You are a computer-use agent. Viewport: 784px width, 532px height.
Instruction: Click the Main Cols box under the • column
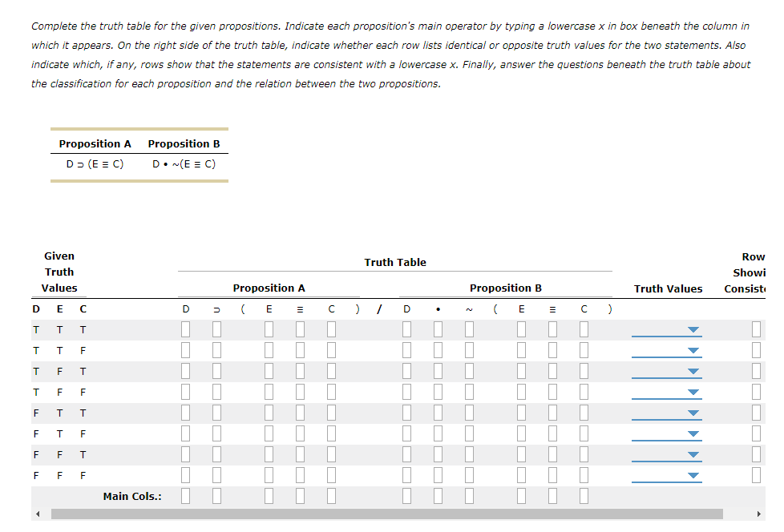point(437,495)
